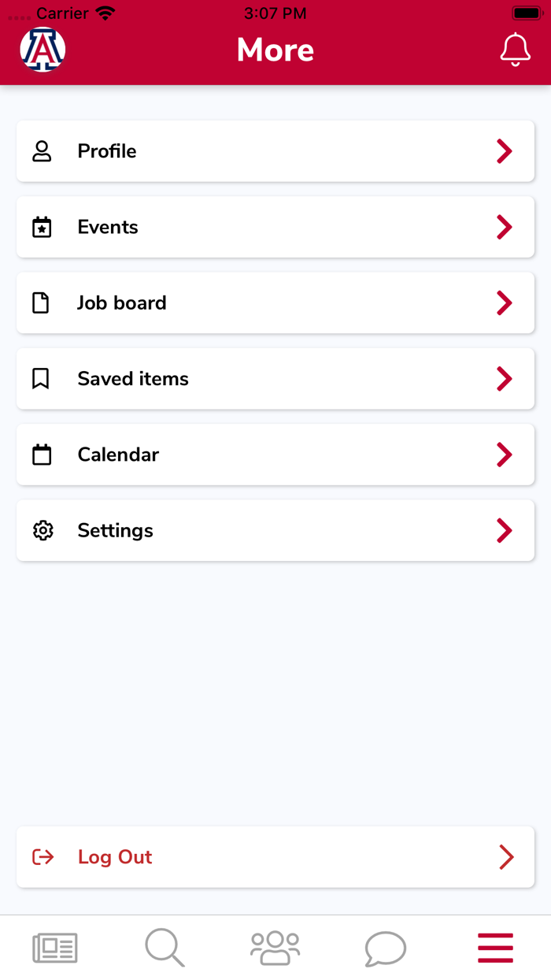551x980 pixels.
Task: Open the Calendar menu item
Action: tap(118, 455)
